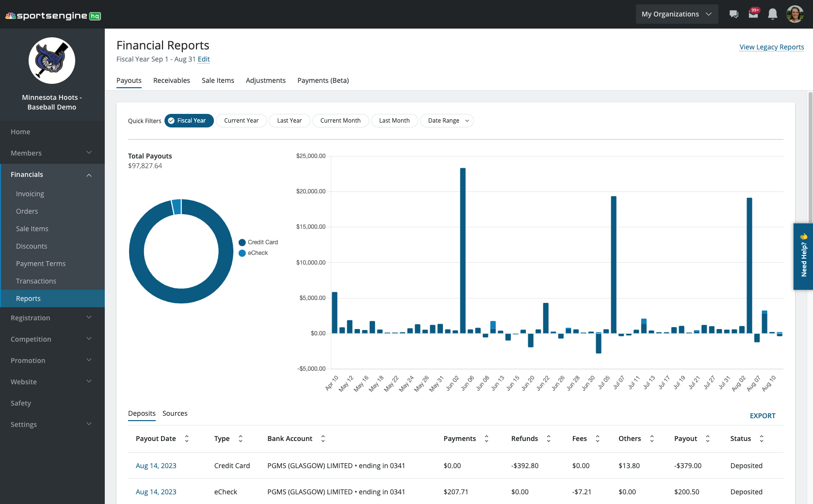Enable the Last Month filter
Screen dimensions: 813x504
click(394, 120)
